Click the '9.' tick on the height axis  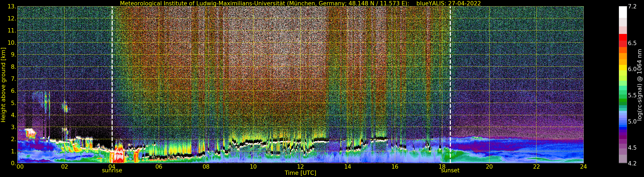(x=14, y=55)
